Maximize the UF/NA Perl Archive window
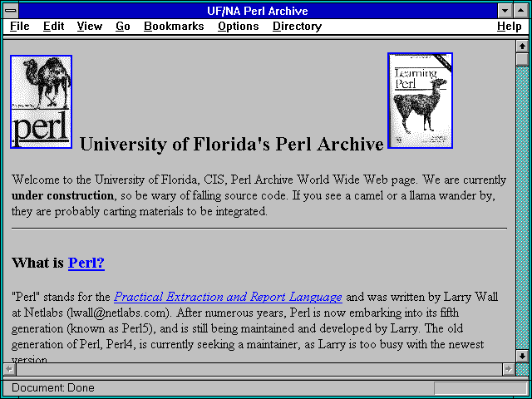 click(521, 11)
